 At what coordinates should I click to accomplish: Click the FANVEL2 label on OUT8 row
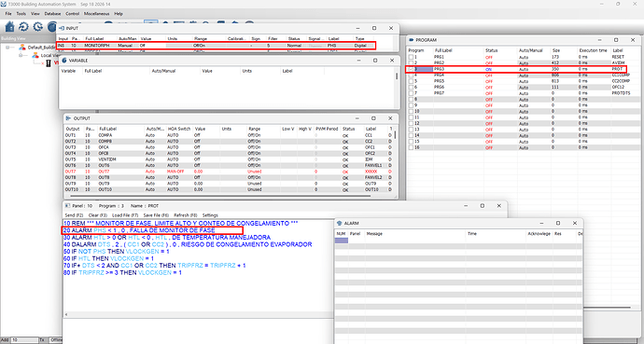tap(373, 177)
